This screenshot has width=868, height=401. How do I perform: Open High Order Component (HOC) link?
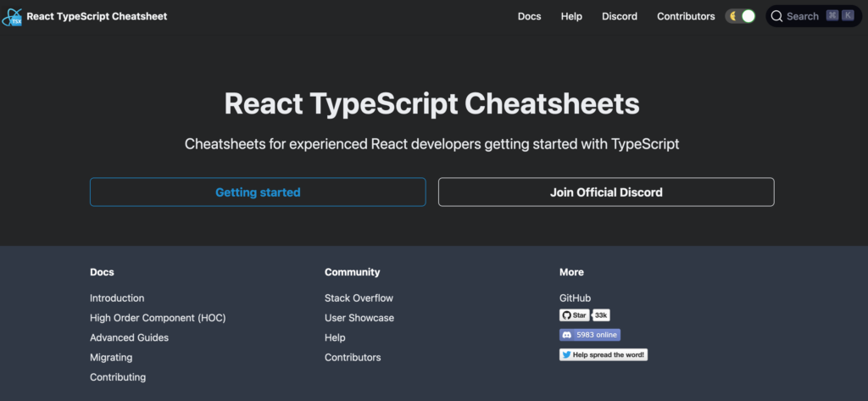(158, 318)
